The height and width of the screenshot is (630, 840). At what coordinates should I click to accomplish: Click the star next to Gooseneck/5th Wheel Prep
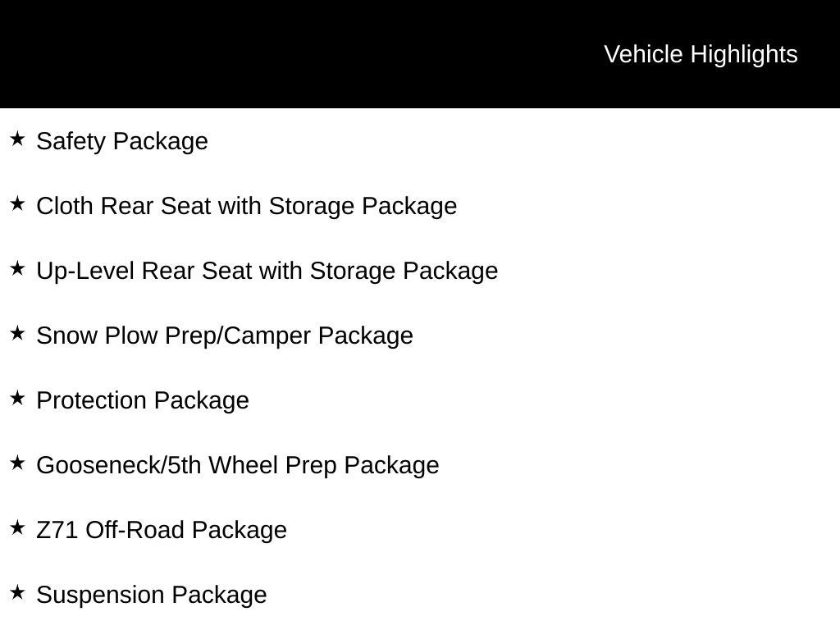tap(18, 463)
